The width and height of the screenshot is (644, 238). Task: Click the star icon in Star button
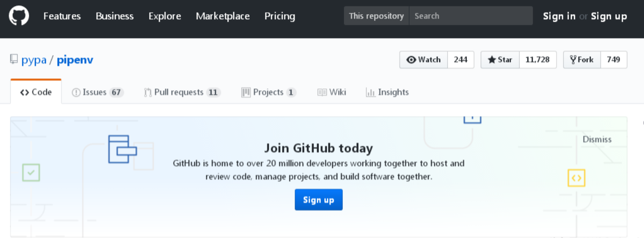[x=492, y=60]
